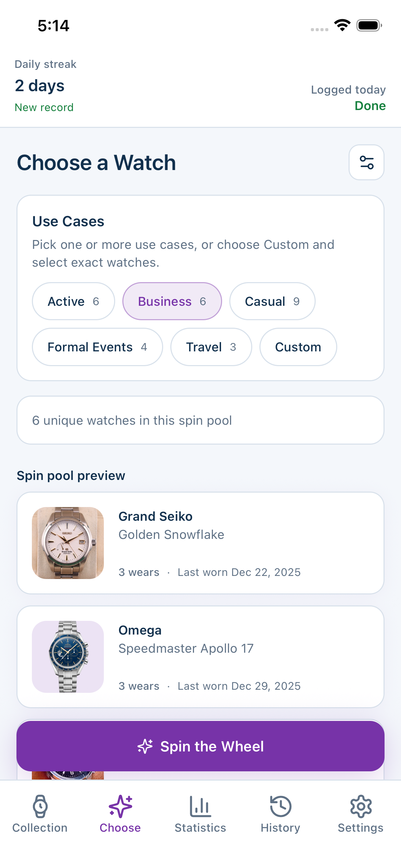The height and width of the screenshot is (868, 401).
Task: Open the filter settings sliders icon
Action: click(366, 162)
